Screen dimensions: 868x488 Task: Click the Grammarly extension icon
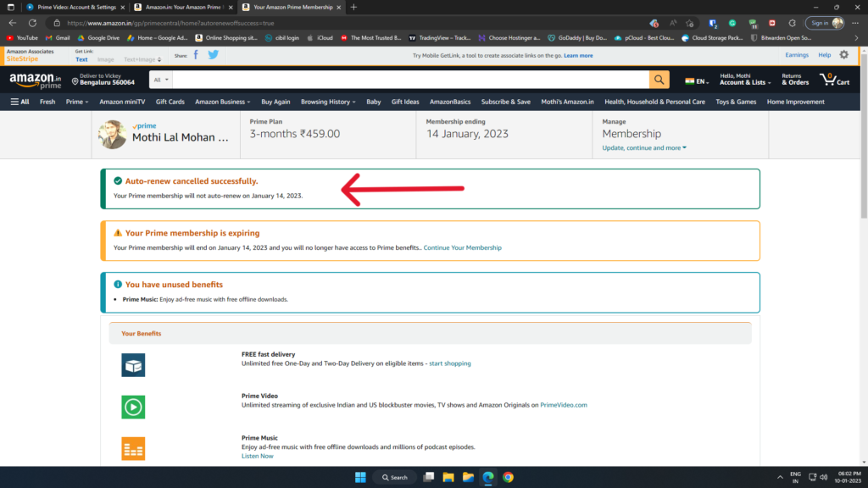tap(732, 23)
